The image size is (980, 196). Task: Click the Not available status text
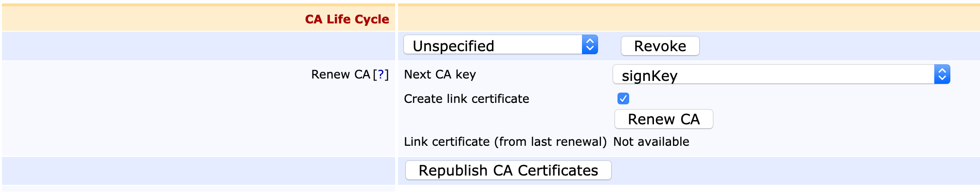click(651, 142)
